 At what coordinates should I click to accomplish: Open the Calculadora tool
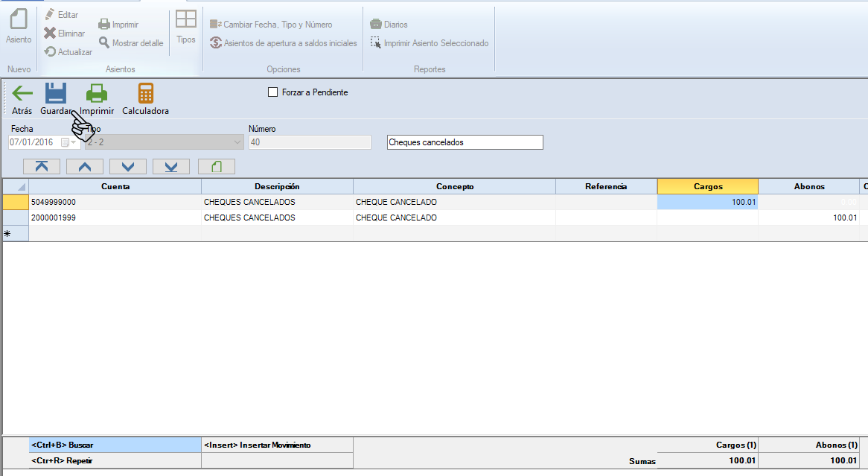[145, 94]
